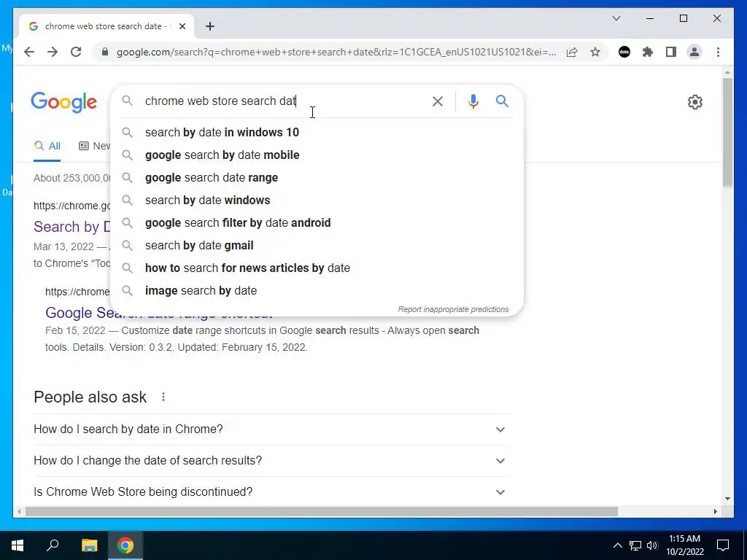Expand 'Is Chrome Web Store being discontinued?'

270,492
